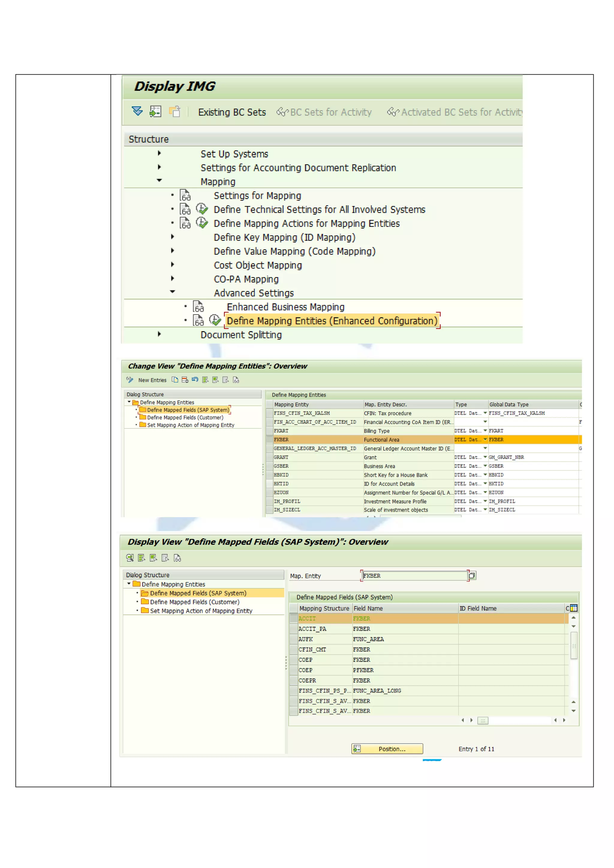Viewport: 614px width, 868px height.
Task: Collapse the Advanced Settings node
Action: click(x=172, y=292)
